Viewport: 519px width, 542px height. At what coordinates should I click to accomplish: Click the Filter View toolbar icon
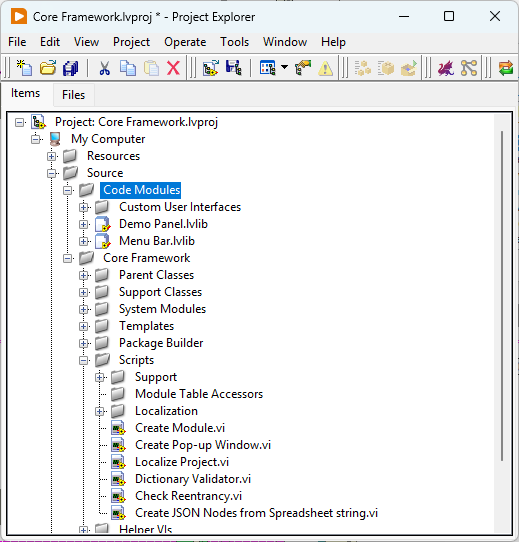coord(268,68)
